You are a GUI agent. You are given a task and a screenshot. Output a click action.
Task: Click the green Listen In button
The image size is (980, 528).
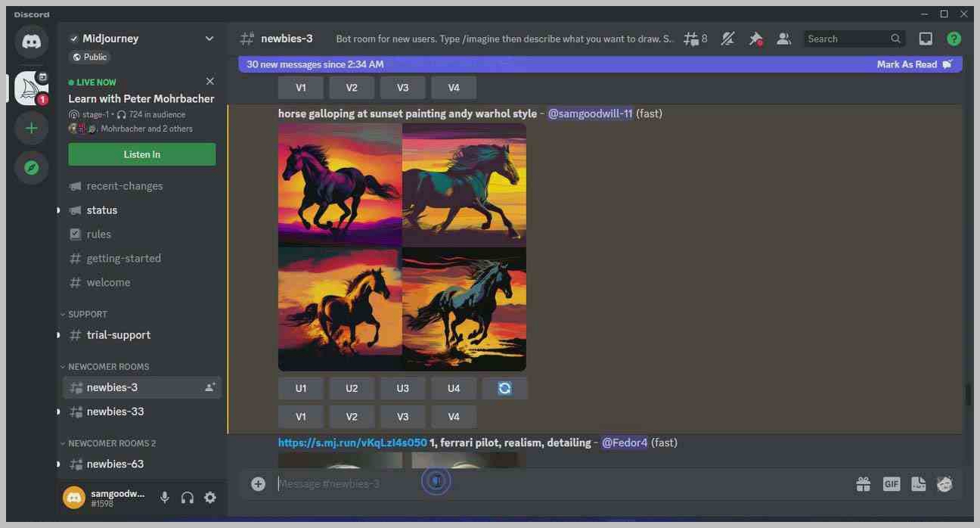[141, 154]
